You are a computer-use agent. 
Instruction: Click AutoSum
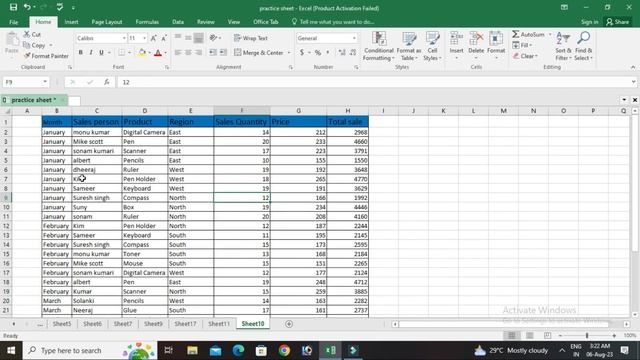(529, 35)
